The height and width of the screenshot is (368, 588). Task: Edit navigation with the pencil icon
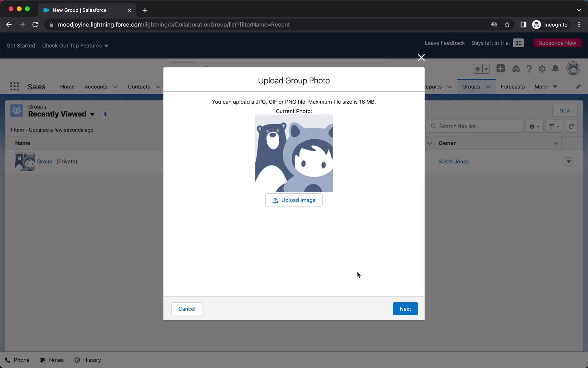pyautogui.click(x=578, y=87)
